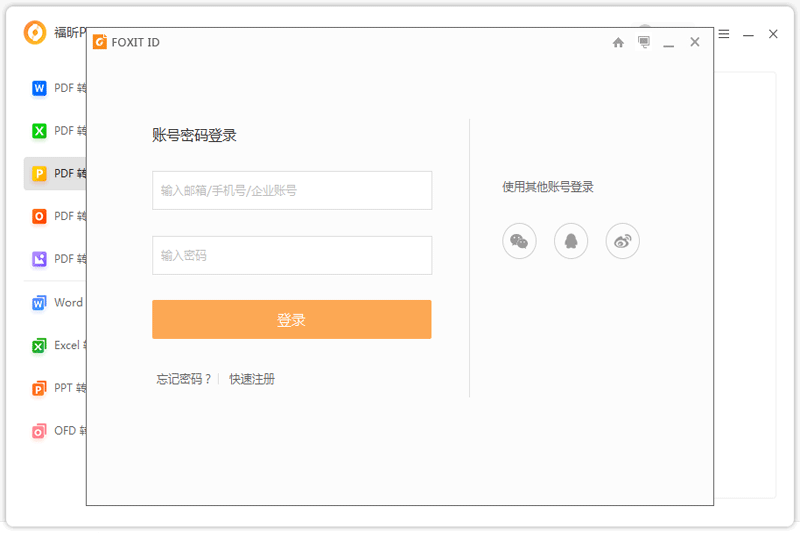Open the hamburger menu in main window

[x=724, y=34]
